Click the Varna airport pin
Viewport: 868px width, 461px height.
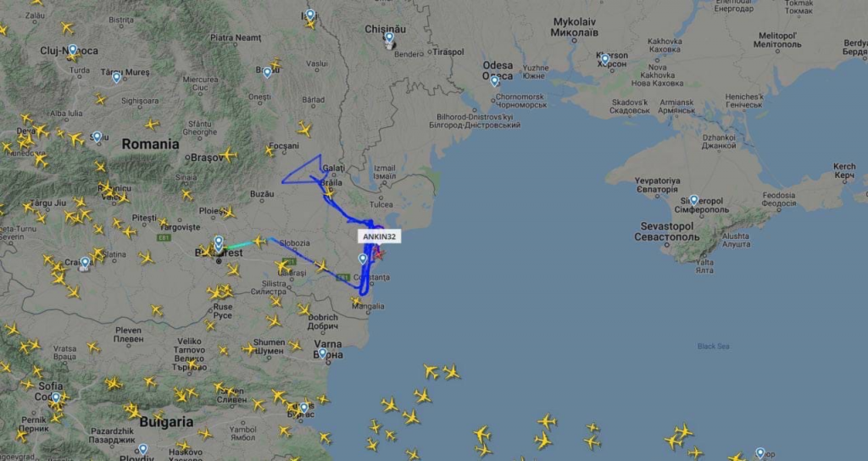coord(323,353)
